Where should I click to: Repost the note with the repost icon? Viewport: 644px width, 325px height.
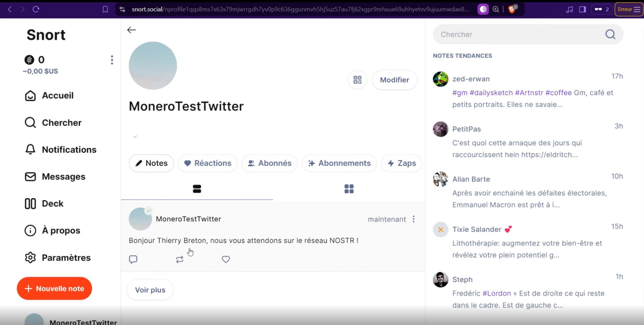[x=180, y=259]
